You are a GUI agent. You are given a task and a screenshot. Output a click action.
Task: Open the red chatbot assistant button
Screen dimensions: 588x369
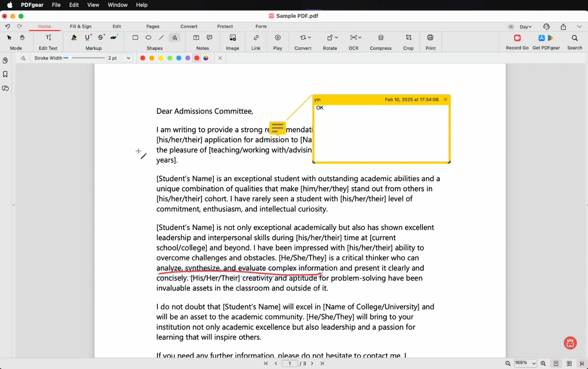pyautogui.click(x=570, y=343)
